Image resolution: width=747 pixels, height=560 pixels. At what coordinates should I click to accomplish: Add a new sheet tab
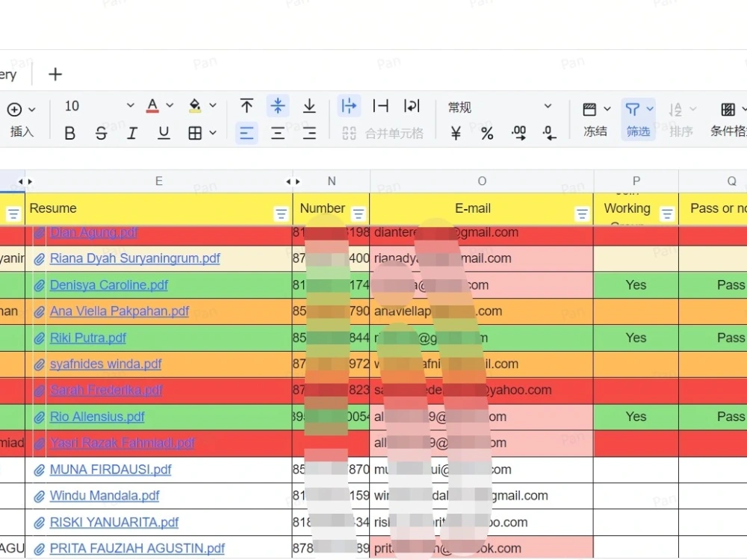click(55, 74)
